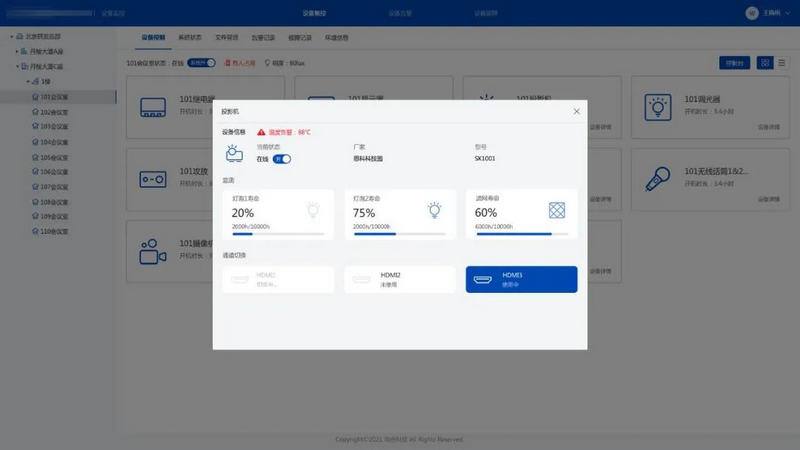Screen dimensions: 800x450
Task: Click the illuminance bulb icon in status bar
Action: 267,63
